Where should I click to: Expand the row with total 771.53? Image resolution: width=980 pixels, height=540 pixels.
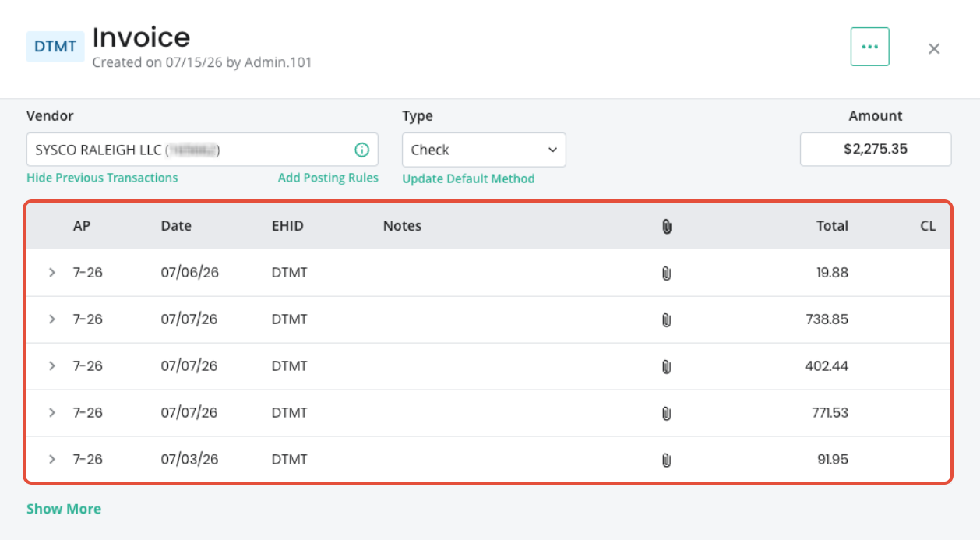click(52, 413)
